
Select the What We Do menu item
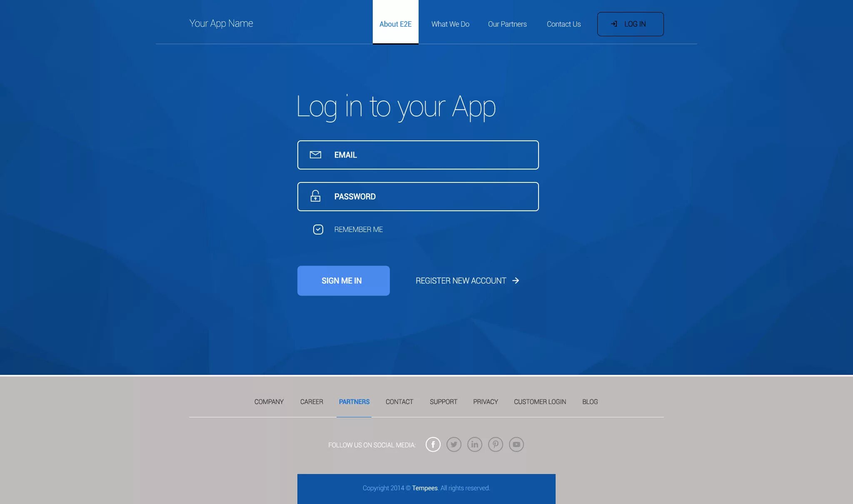tap(450, 24)
